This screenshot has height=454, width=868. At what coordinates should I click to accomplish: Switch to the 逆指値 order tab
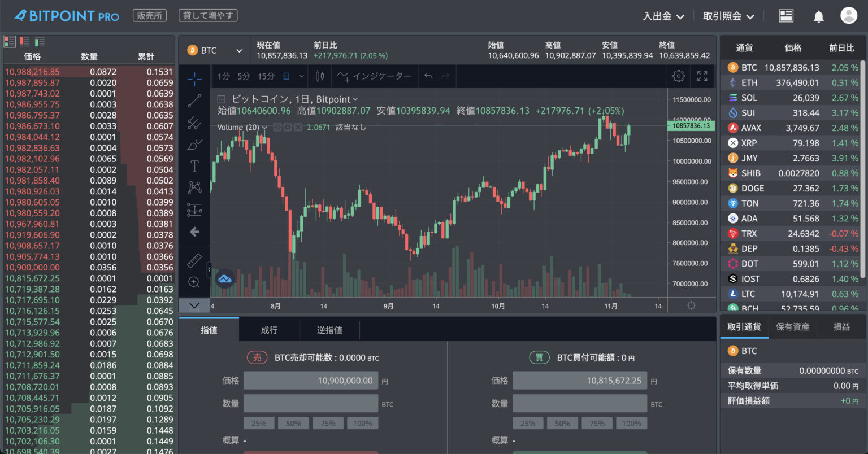point(329,329)
